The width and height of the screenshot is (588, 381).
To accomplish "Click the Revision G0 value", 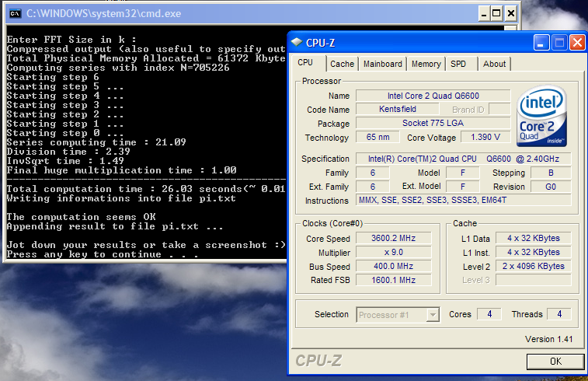I will coord(551,187).
